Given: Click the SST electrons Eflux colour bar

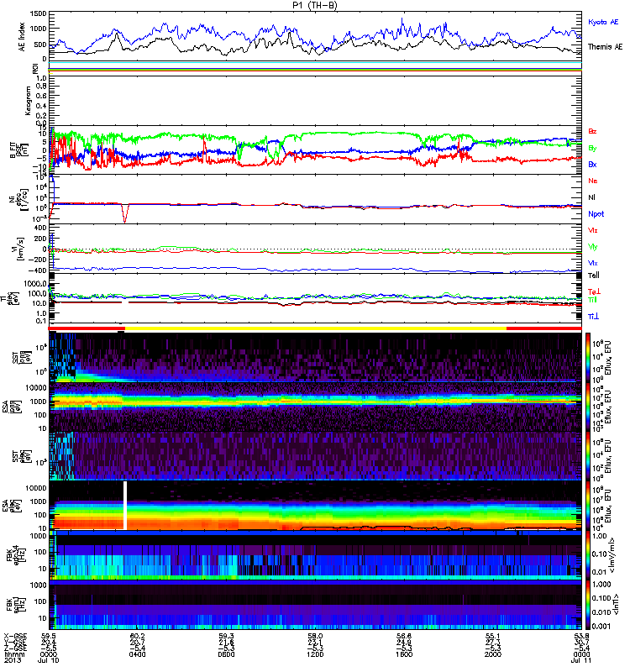Looking at the screenshot, I should [589, 456].
